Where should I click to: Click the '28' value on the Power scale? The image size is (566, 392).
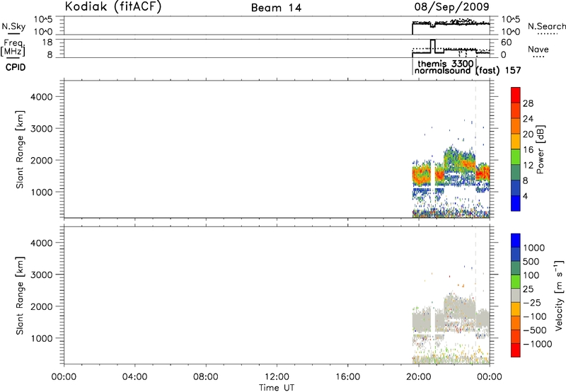tap(528, 103)
